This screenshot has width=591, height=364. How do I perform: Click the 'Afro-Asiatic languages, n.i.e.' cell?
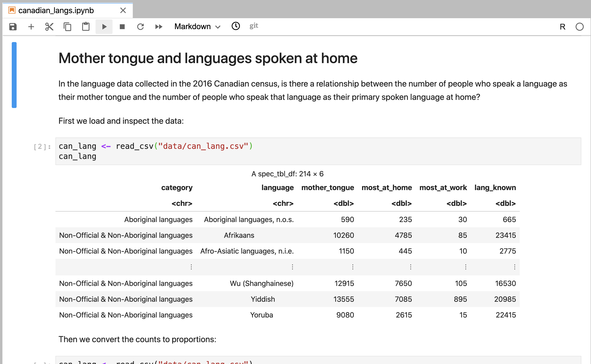coord(247,251)
